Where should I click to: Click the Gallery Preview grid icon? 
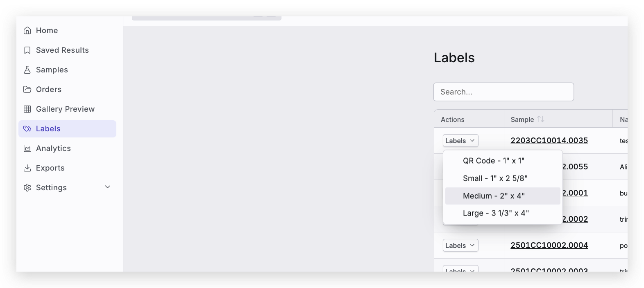pyautogui.click(x=27, y=109)
